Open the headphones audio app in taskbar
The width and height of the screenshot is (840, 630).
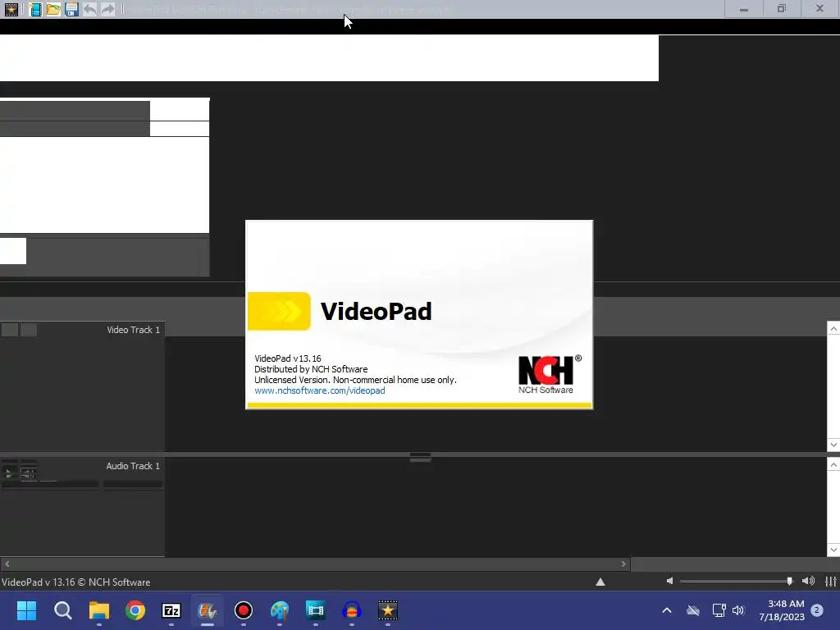(351, 610)
